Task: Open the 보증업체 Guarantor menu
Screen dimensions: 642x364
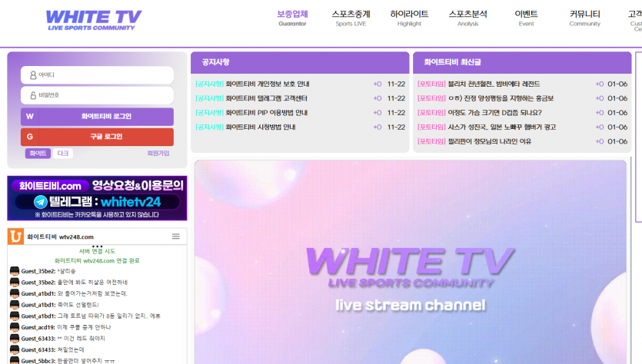Action: point(292,18)
